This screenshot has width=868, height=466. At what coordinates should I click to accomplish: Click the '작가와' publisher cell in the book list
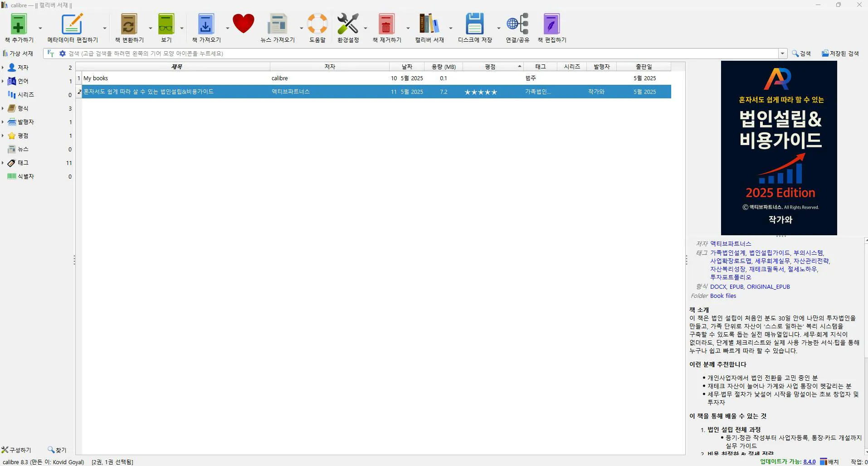(x=596, y=92)
